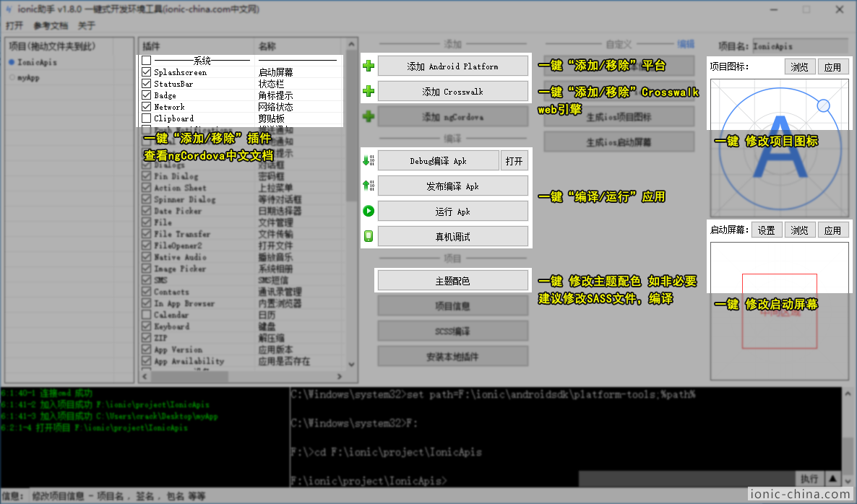
Task: Start a Debug编译 Apk build
Action: (439, 160)
